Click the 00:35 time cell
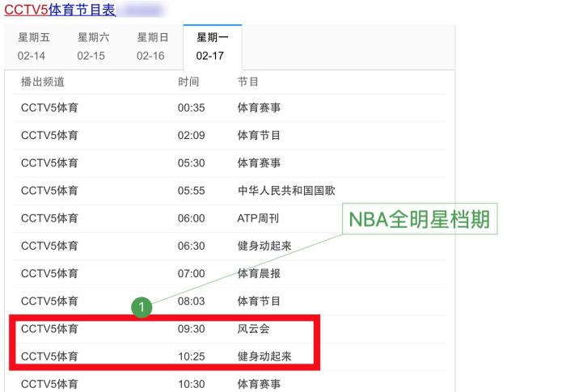 coord(192,107)
